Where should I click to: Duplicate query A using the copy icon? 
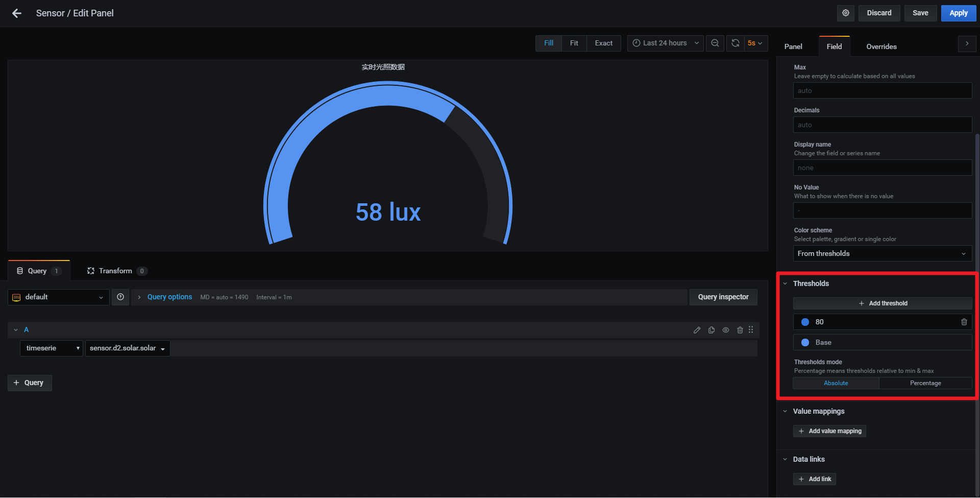pos(712,330)
